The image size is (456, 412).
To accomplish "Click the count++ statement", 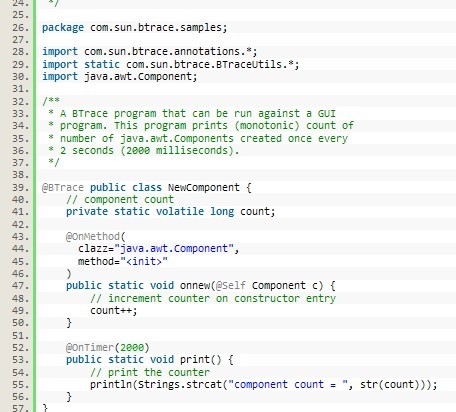I will click(x=114, y=311).
